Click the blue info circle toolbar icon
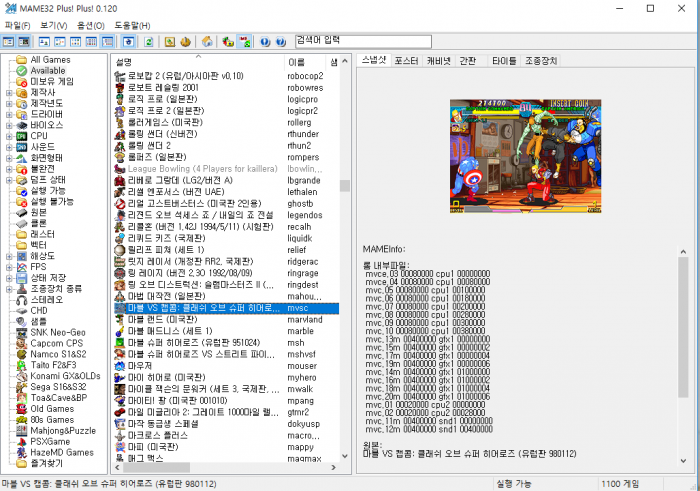This screenshot has height=491, width=700. (265, 42)
